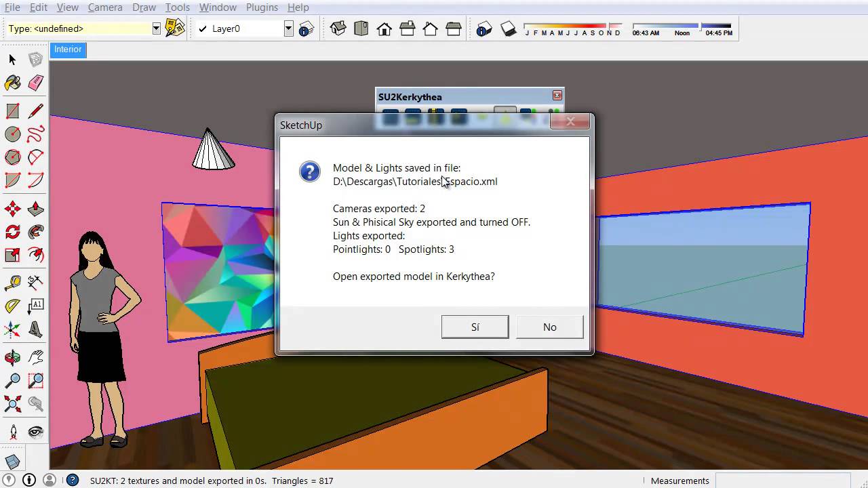Switch to Left view
This screenshot has height=488, width=868.
(x=454, y=28)
